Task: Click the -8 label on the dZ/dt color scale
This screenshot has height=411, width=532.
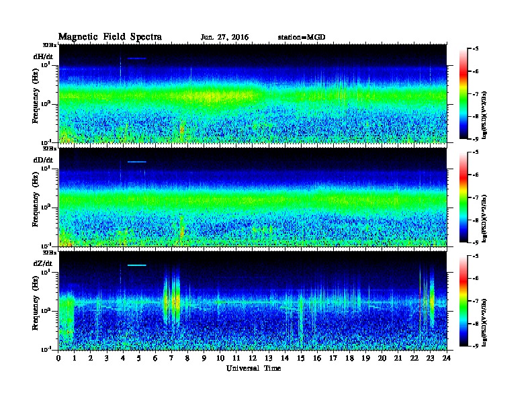Action: (475, 324)
